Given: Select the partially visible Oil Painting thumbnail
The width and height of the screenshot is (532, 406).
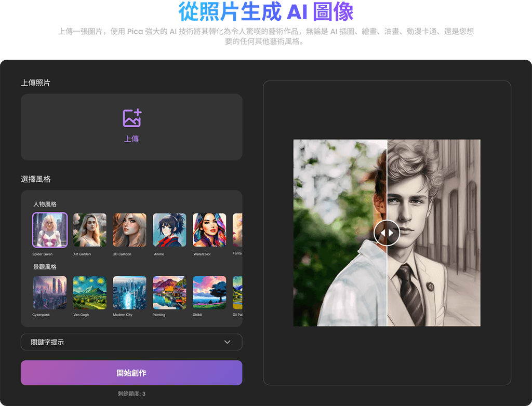Looking at the screenshot, I should point(237,292).
